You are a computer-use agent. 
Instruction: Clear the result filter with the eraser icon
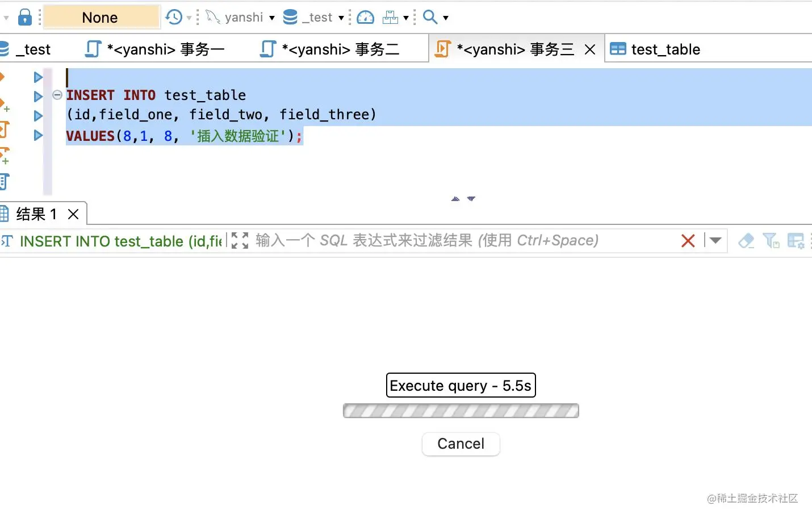[x=746, y=241]
